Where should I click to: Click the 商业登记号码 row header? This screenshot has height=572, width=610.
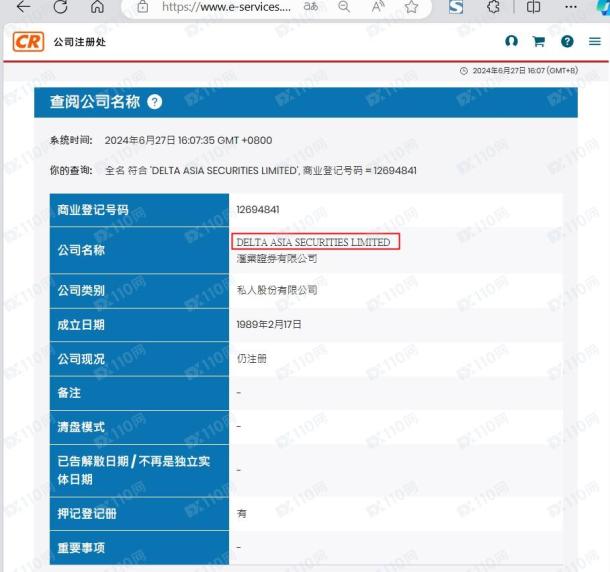point(139,210)
